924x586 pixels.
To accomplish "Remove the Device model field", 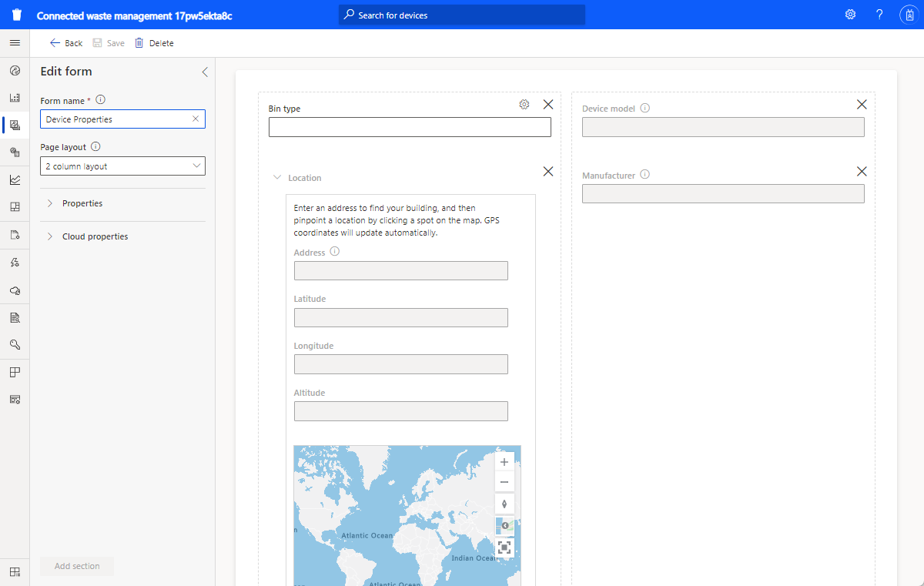I will pyautogui.click(x=862, y=105).
